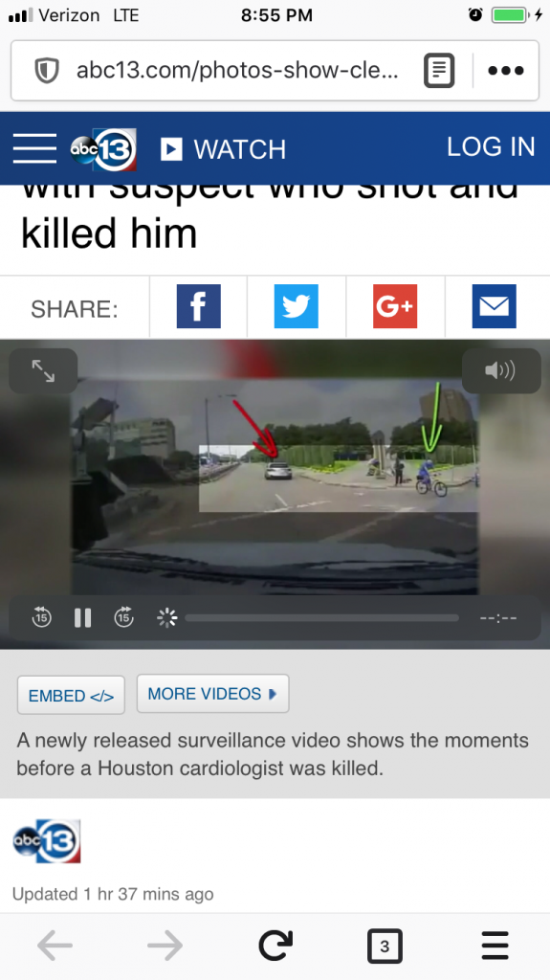
Task: Open tabs switcher showing 3
Action: pos(385,946)
